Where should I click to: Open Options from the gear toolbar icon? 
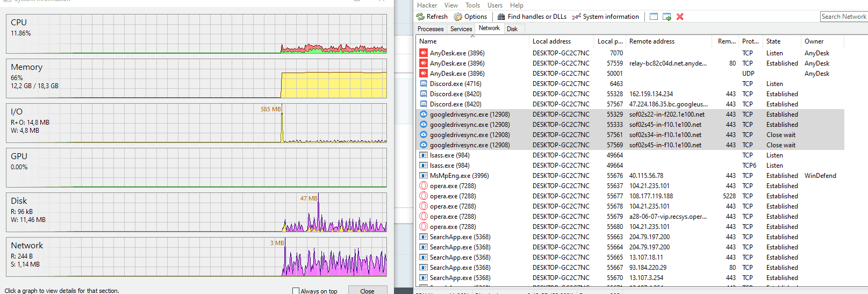pyautogui.click(x=458, y=17)
